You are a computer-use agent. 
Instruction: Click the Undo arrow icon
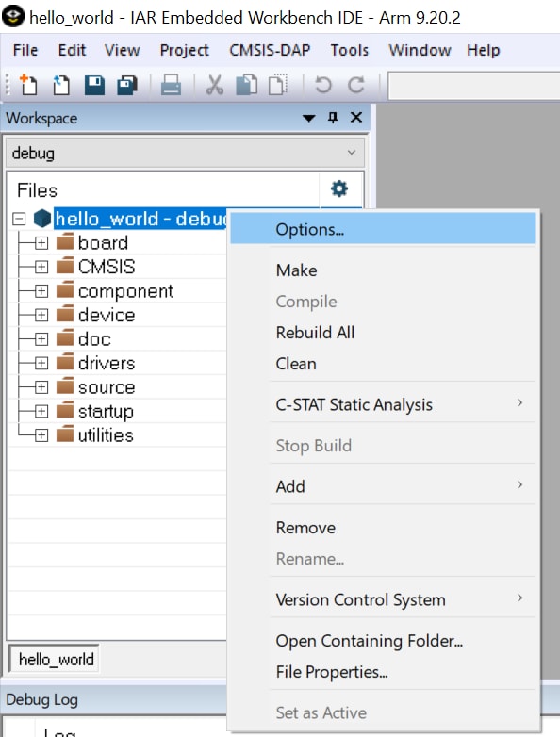[323, 85]
